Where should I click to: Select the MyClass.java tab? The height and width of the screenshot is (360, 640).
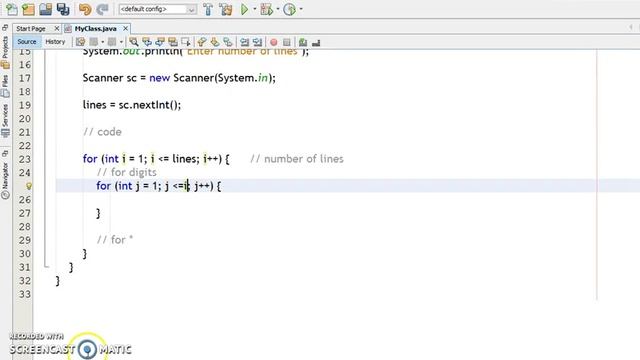click(96, 29)
